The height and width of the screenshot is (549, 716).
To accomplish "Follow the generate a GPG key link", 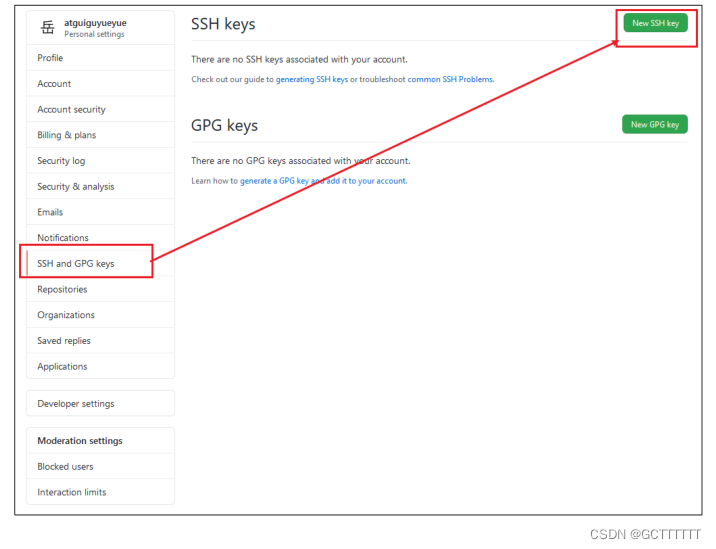I will (323, 181).
